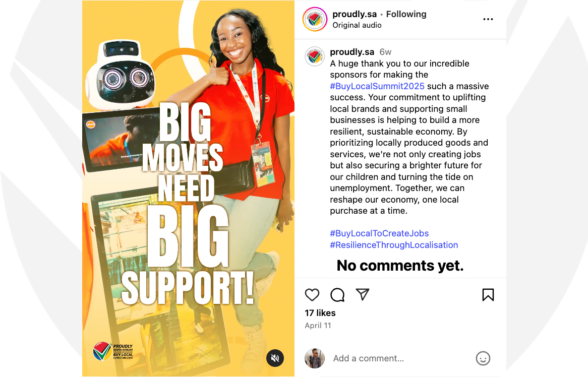Click the April 11 post date
The height and width of the screenshot is (377, 588).
[x=318, y=325]
